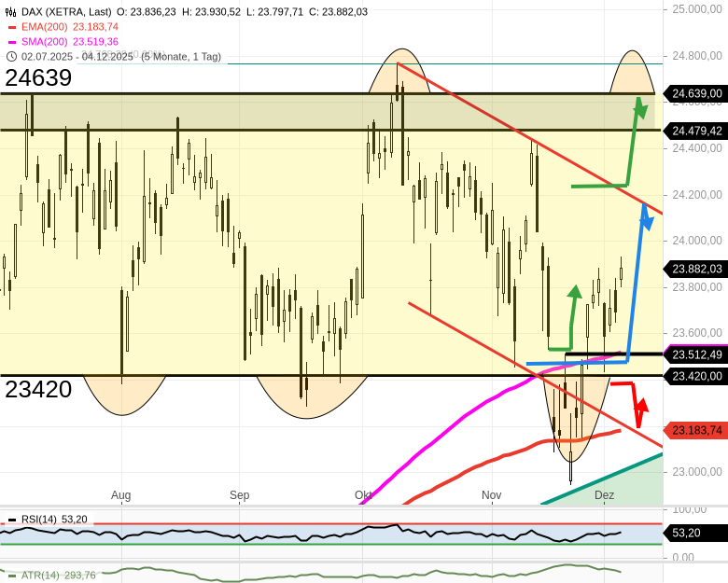Click the blue arrow head near 24.200
The height and width of the screenshot is (583, 728).
click(645, 214)
